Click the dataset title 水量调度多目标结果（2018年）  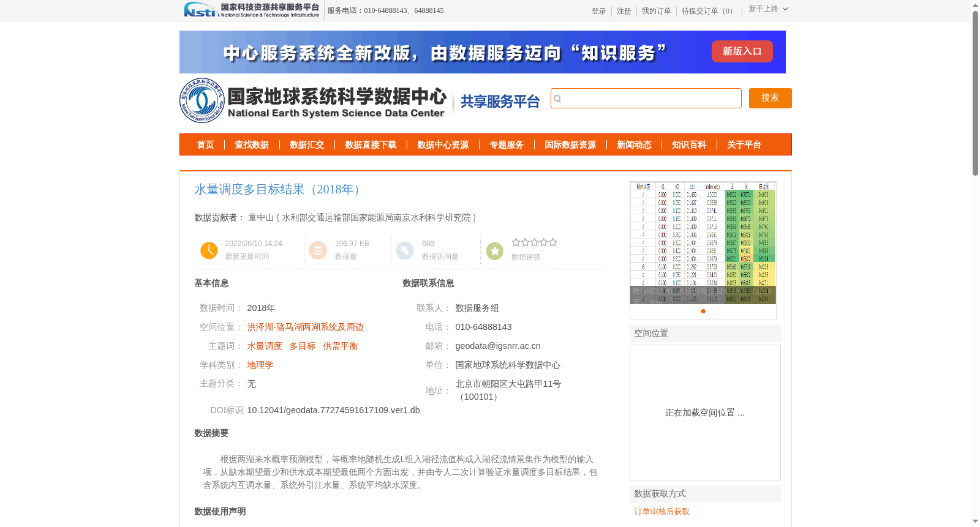pos(279,190)
